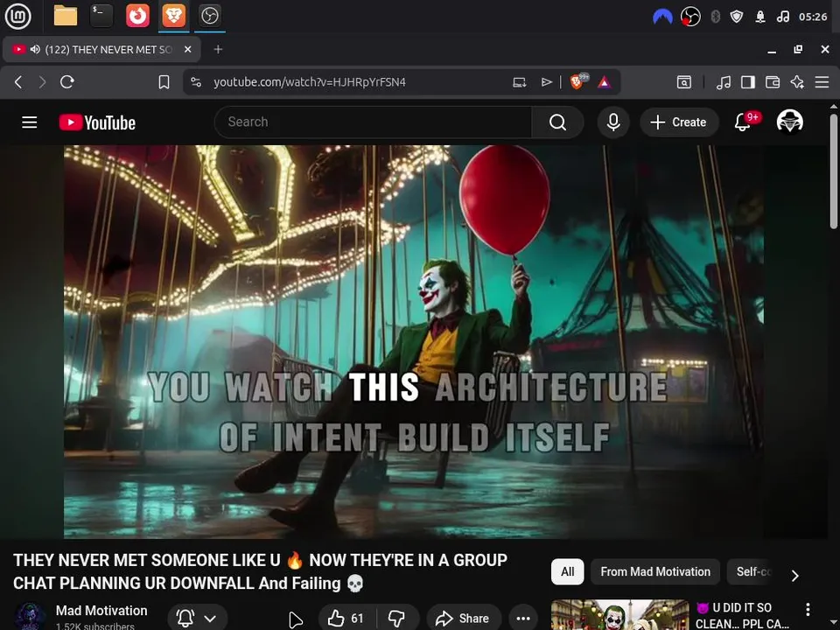The image size is (840, 630).
Task: Click the magnifier search button
Action: point(557,122)
